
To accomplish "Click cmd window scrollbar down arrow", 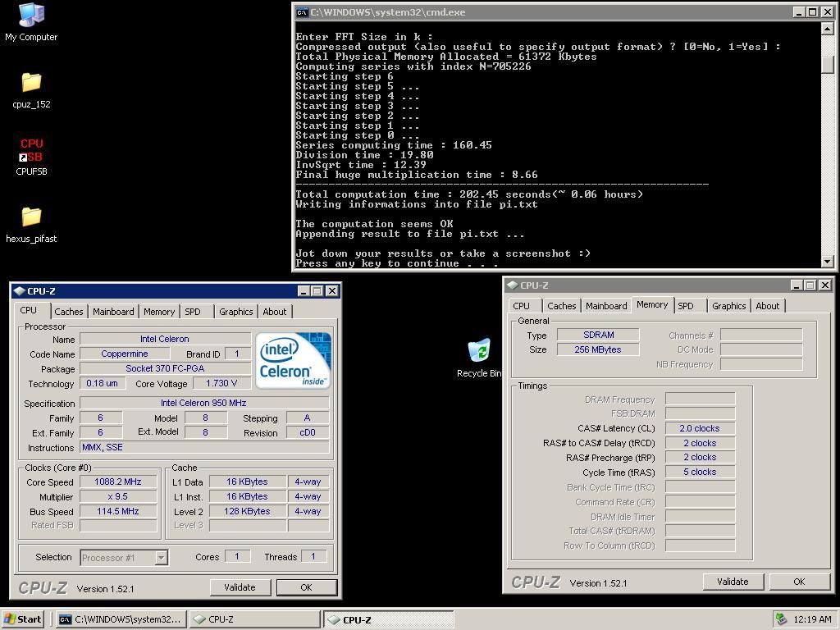I will pos(828,262).
